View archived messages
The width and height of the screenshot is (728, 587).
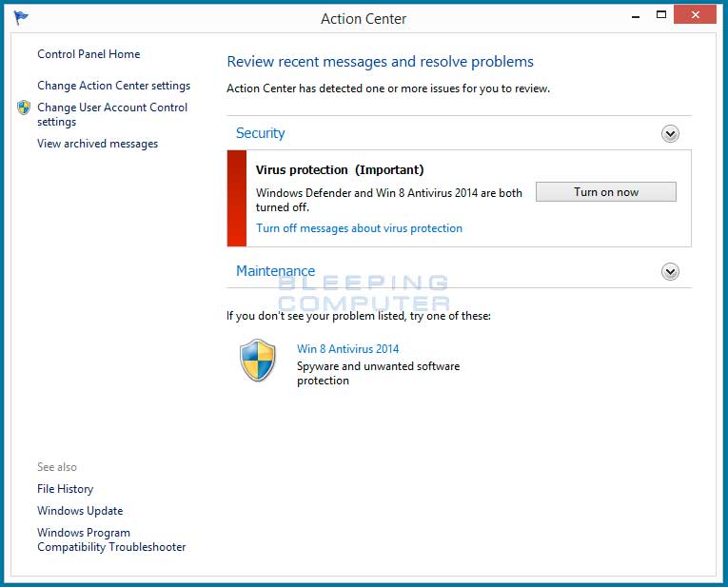(97, 144)
